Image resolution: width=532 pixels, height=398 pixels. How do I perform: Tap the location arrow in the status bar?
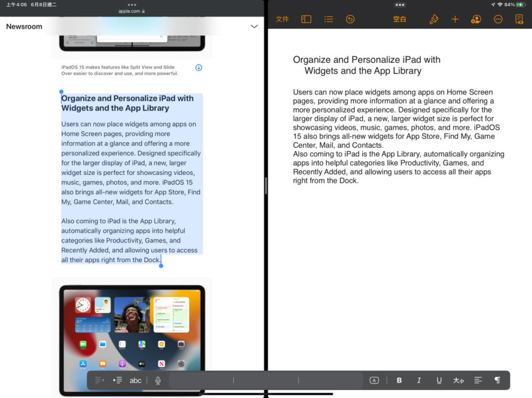pos(493,5)
